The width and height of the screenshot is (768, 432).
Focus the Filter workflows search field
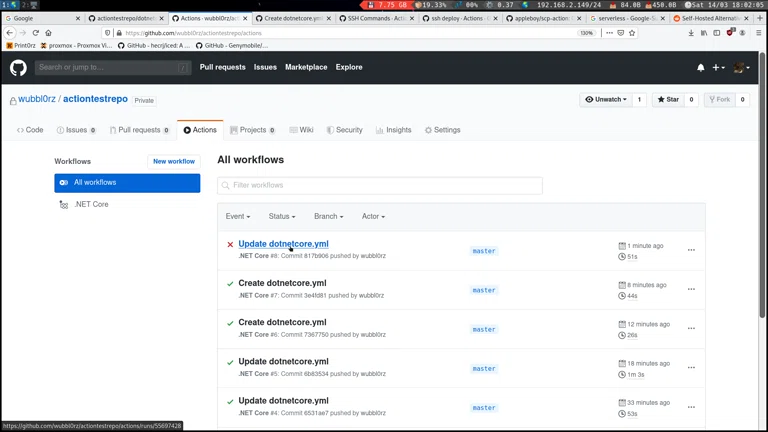coord(380,185)
